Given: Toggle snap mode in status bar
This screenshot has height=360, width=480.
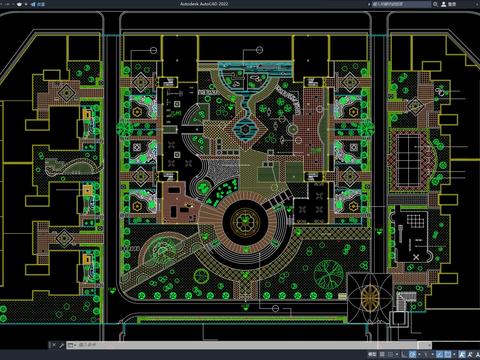Looking at the screenshot, I should pos(390,354).
